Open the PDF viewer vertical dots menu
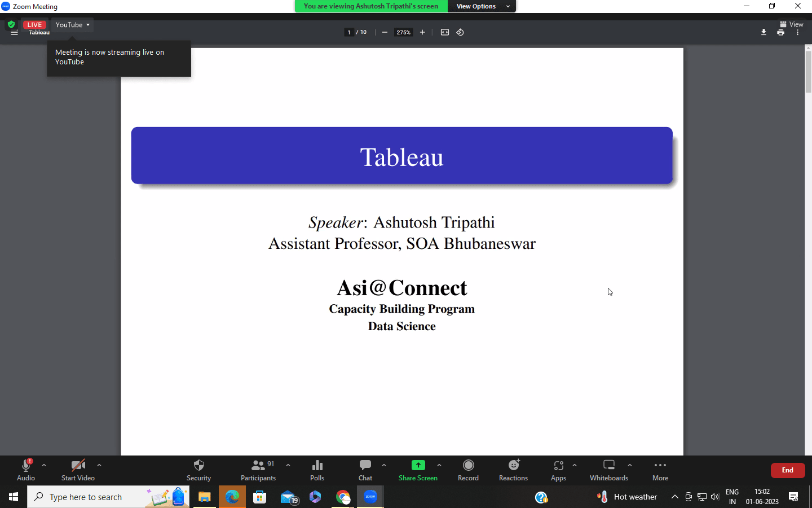The width and height of the screenshot is (812, 508). coord(797,33)
